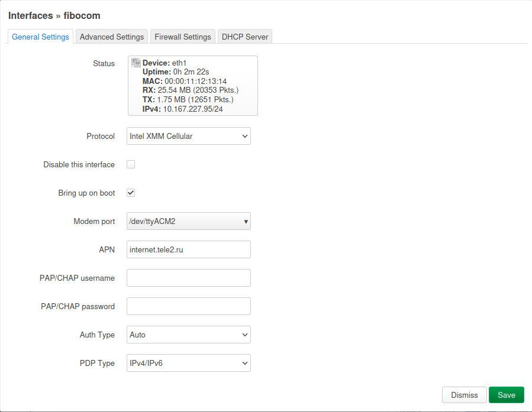Click the IPv4 10.167.227.95/24 value
This screenshot has width=532, height=412.
click(x=193, y=109)
